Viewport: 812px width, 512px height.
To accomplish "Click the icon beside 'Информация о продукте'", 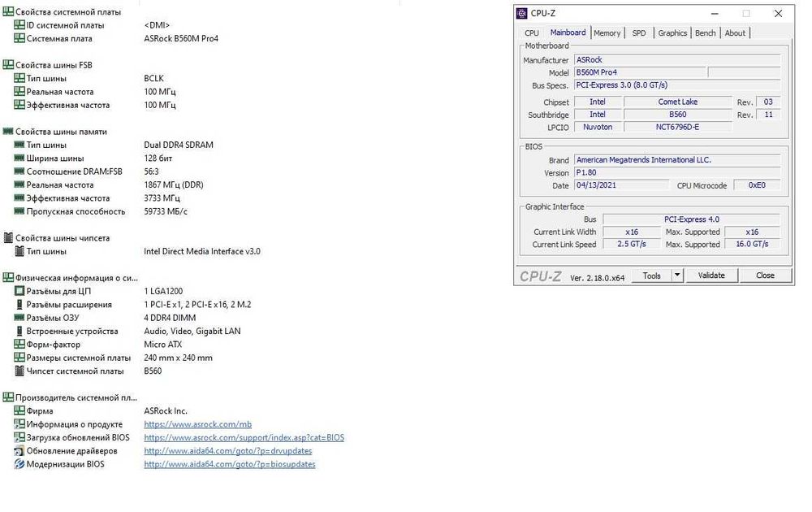I will (19, 424).
